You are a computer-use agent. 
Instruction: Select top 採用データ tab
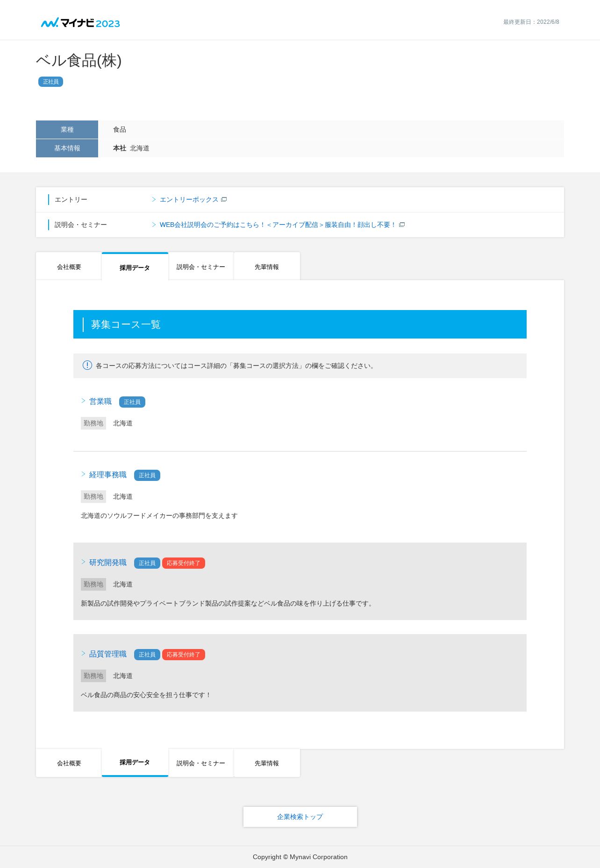(x=135, y=267)
